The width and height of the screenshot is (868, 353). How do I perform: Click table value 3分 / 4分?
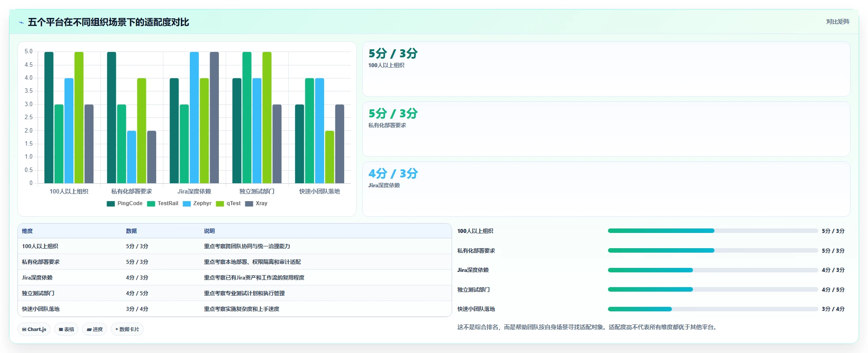[x=137, y=309]
